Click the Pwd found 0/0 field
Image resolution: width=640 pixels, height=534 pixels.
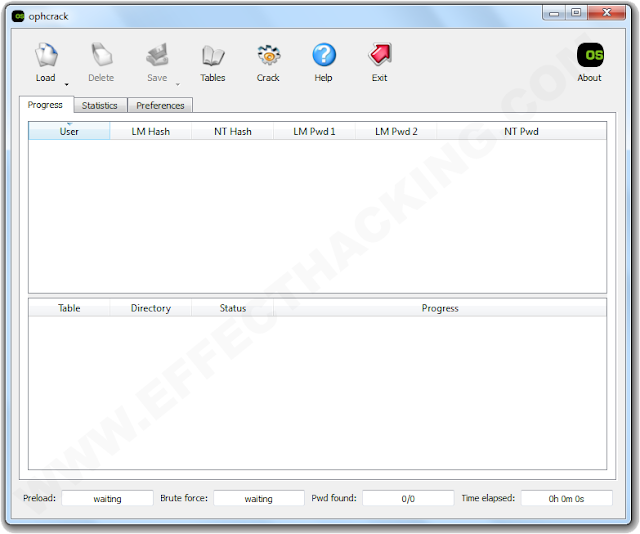click(x=408, y=498)
